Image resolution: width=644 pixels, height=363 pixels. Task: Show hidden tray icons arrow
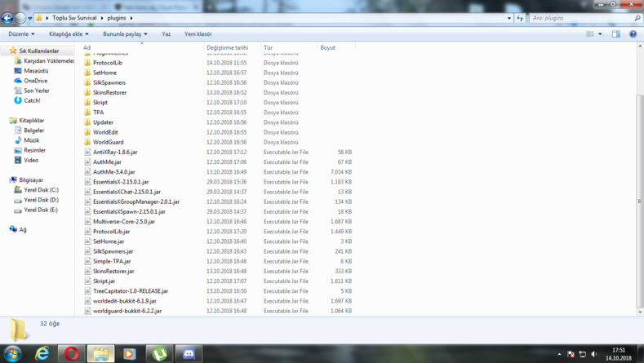pos(559,354)
